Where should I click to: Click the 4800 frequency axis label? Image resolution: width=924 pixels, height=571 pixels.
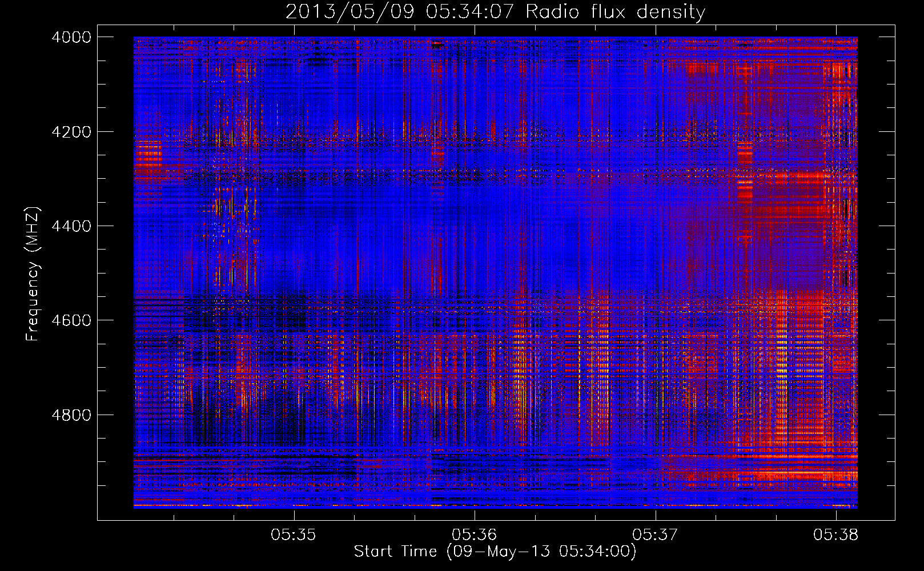point(71,415)
